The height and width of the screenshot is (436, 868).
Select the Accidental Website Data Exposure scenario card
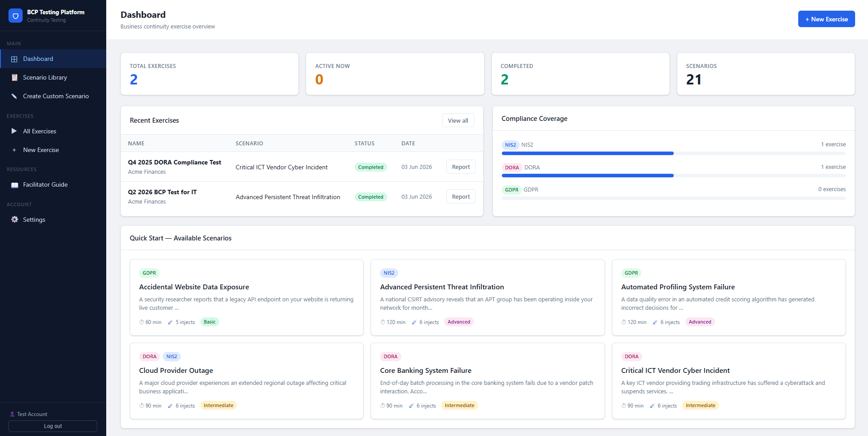tap(246, 297)
